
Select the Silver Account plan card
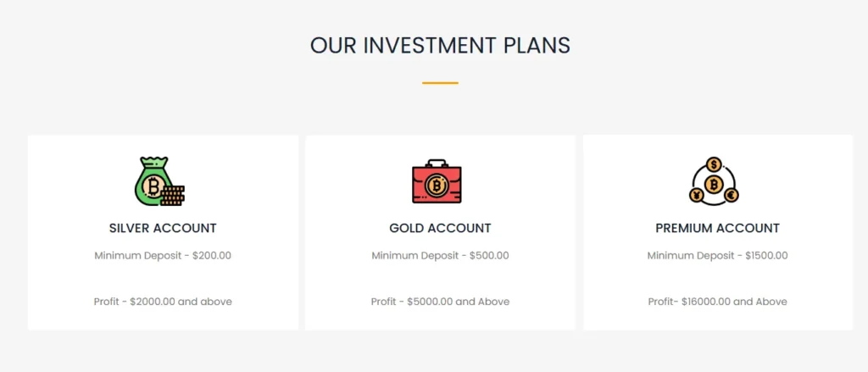163,280
